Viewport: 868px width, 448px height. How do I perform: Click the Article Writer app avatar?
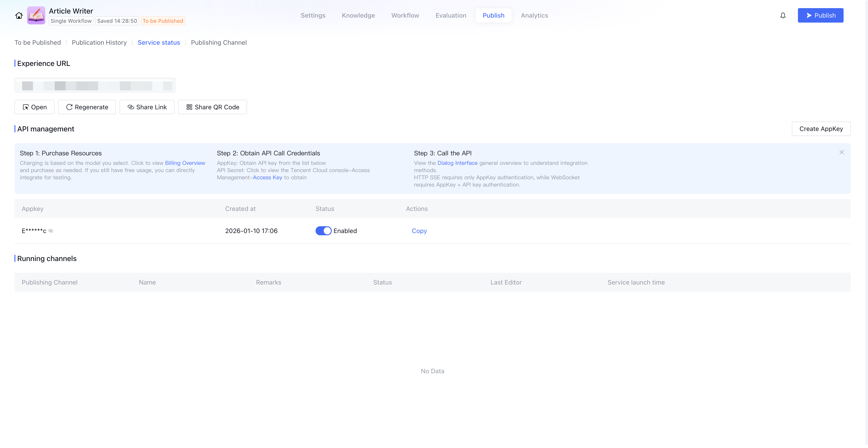(36, 16)
